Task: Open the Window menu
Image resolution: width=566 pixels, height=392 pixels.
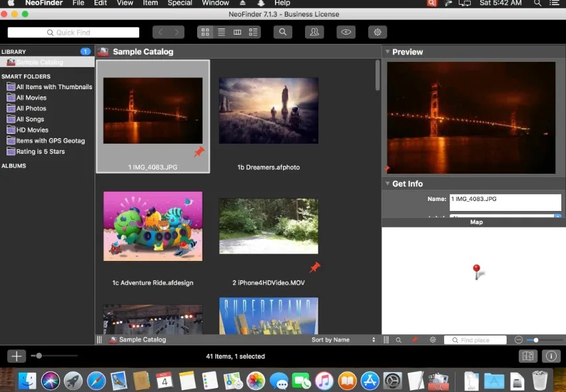Action: tap(216, 3)
